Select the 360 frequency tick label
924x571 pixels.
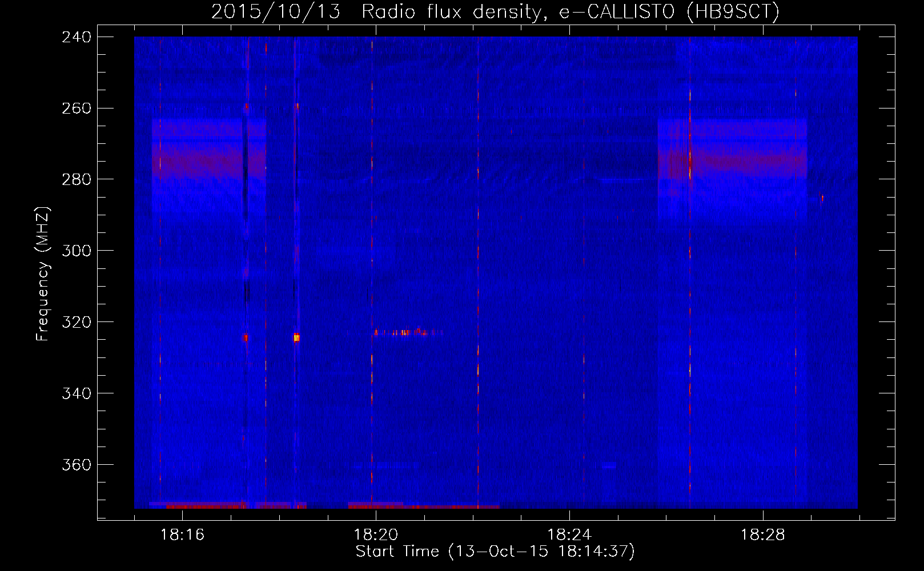[x=77, y=465]
